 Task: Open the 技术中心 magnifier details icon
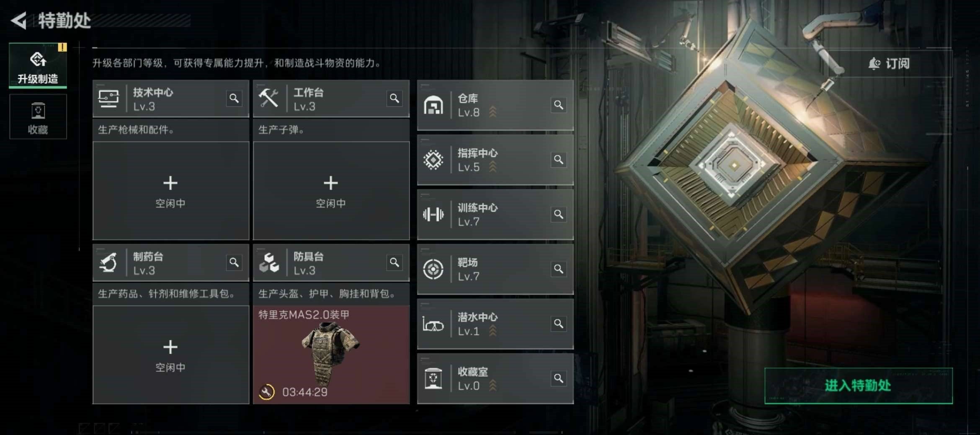234,98
